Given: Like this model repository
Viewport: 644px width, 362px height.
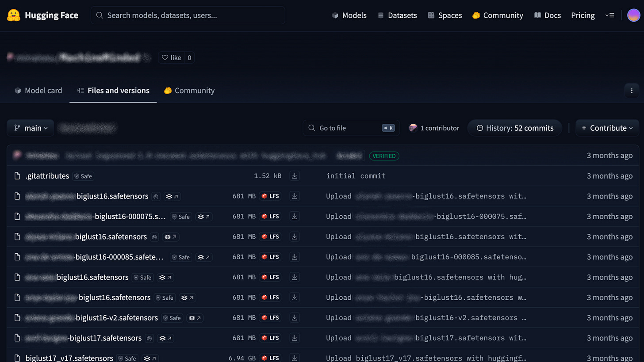Looking at the screenshot, I should 171,57.
